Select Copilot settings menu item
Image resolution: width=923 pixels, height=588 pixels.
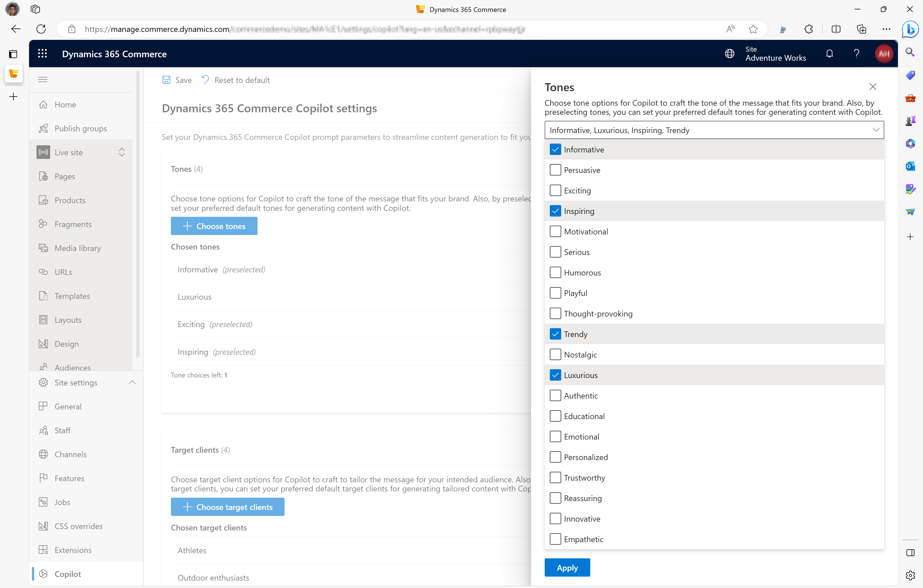point(67,574)
